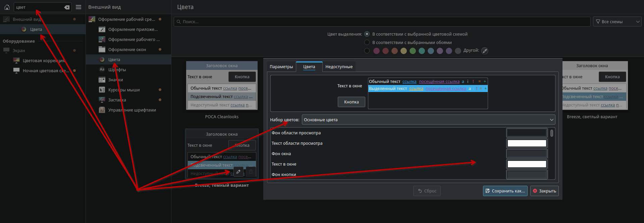The image size is (644, 223).
Task: Click the Текст области просмотра color swatch
Action: point(527,143)
